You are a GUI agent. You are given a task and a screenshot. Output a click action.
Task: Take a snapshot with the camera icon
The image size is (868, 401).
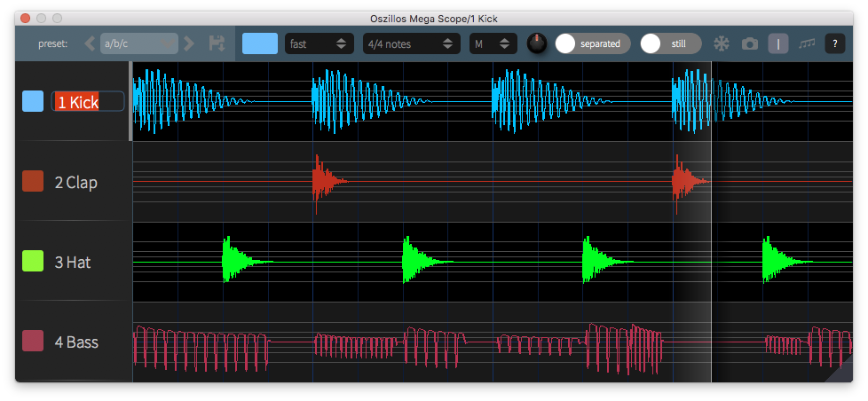pyautogui.click(x=750, y=43)
